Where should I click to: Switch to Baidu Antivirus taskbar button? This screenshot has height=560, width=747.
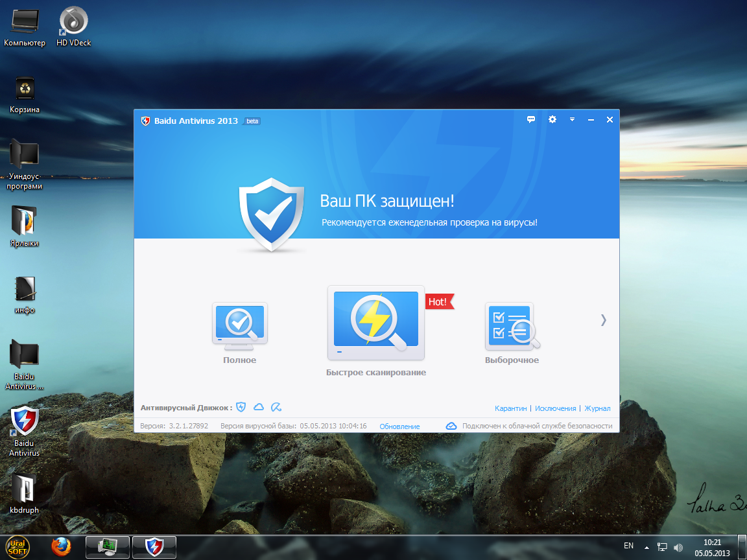[x=154, y=547]
